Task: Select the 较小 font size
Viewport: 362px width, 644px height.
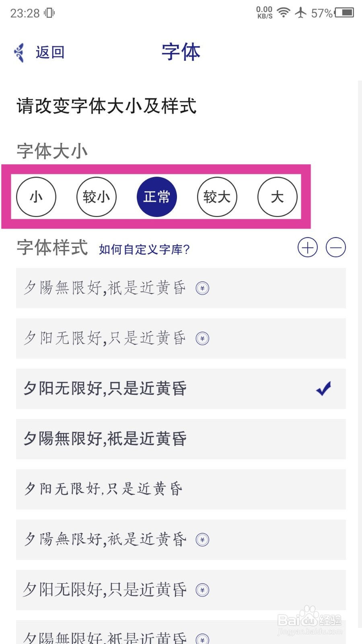Action: pos(97,197)
